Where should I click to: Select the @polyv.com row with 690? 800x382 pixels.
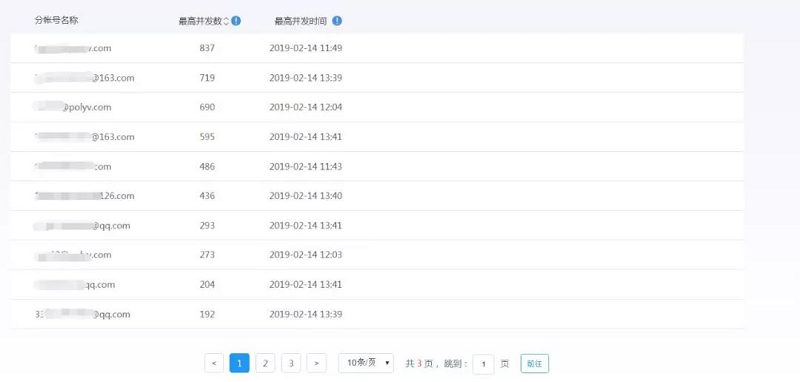point(377,108)
